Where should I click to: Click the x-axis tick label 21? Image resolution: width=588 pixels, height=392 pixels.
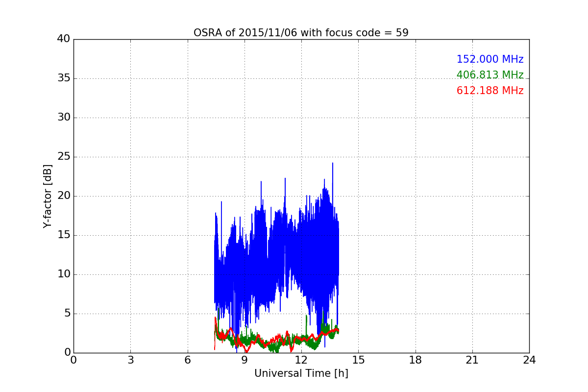coord(472,360)
